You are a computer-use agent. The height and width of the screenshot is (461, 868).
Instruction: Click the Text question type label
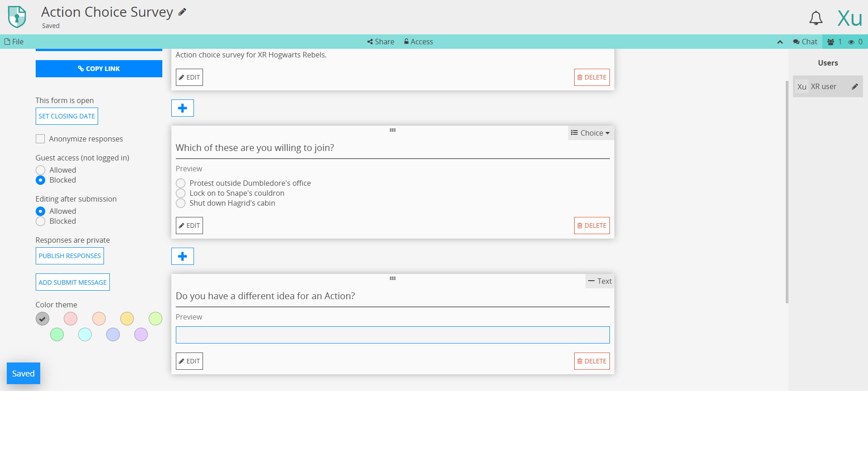(600, 281)
